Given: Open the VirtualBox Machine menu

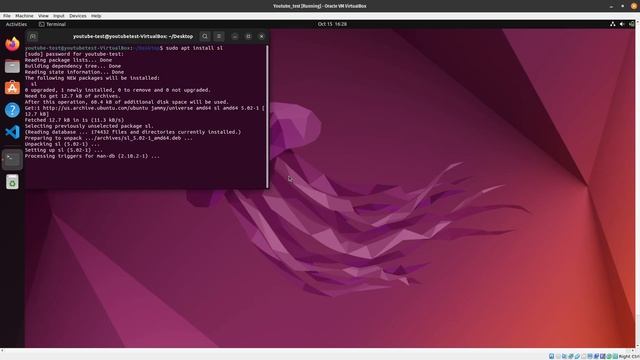Looking at the screenshot, I should (24, 16).
